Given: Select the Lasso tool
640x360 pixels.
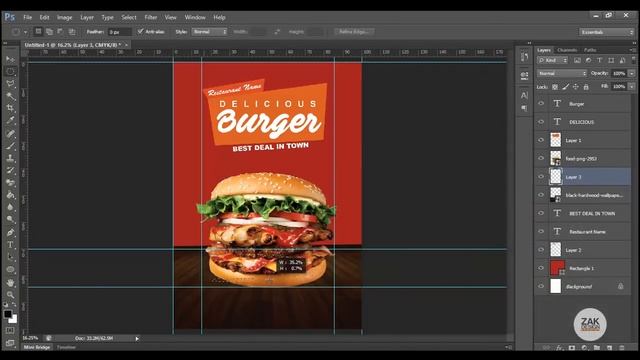Looking at the screenshot, I should 10,84.
